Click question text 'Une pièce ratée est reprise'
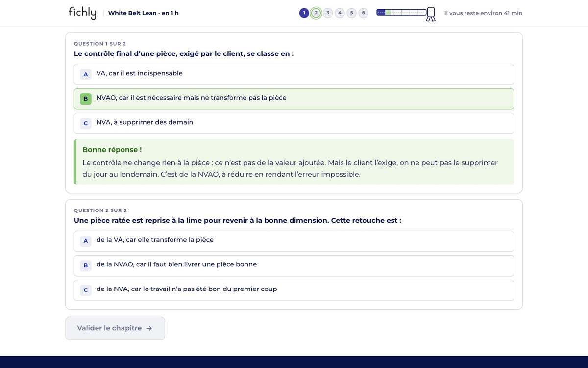This screenshot has width=588, height=368. pyautogui.click(x=238, y=220)
